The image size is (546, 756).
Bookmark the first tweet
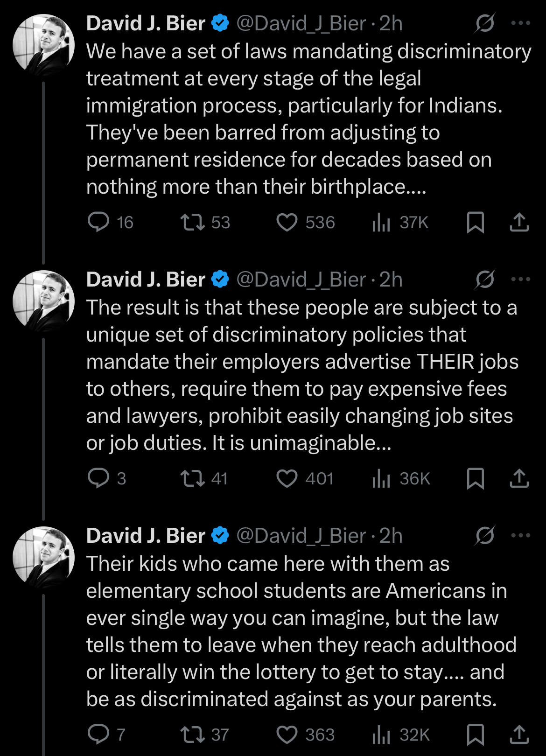click(x=476, y=222)
